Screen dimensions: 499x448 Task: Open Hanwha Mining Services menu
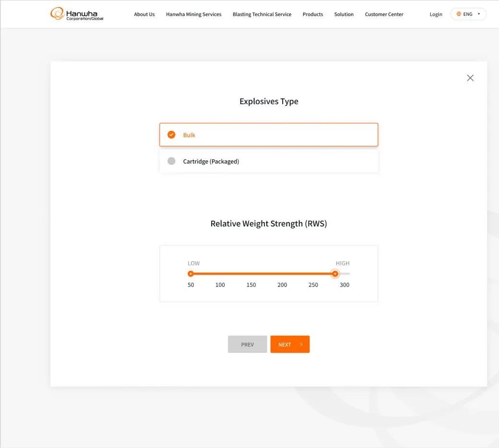(193, 14)
